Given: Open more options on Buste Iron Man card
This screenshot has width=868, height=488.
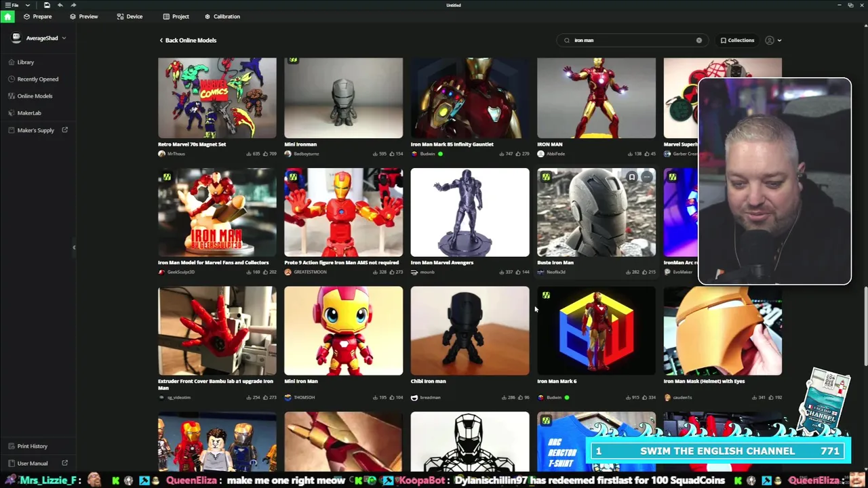Looking at the screenshot, I should [x=647, y=178].
